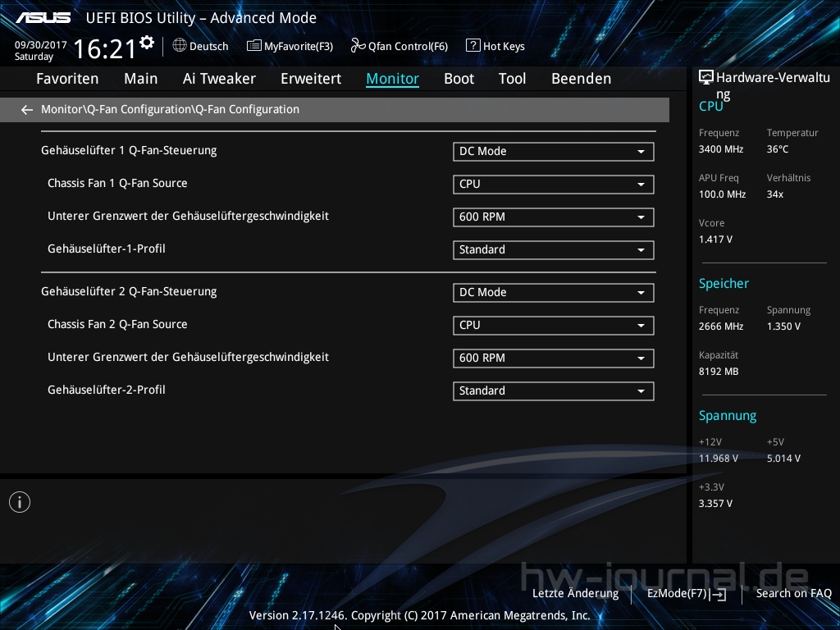The width and height of the screenshot is (840, 630).
Task: Select the Erweitert tab
Action: (x=311, y=79)
